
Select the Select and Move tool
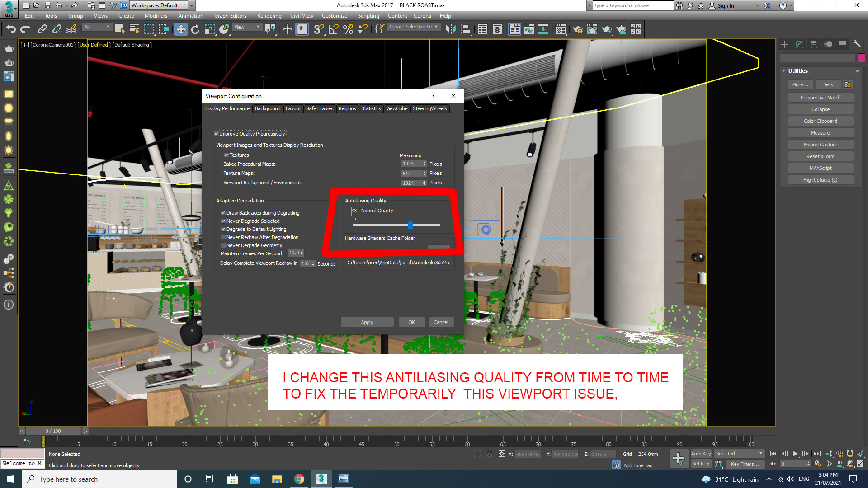[180, 29]
